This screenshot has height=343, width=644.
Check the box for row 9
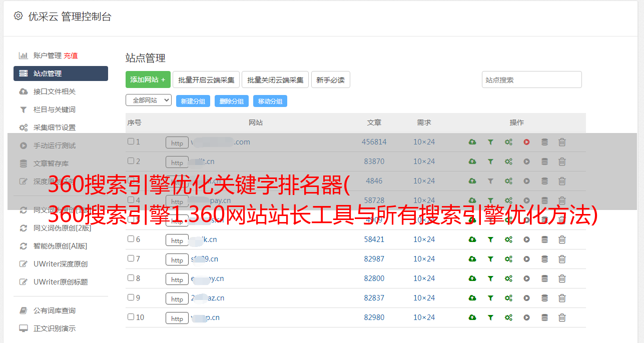[131, 297]
